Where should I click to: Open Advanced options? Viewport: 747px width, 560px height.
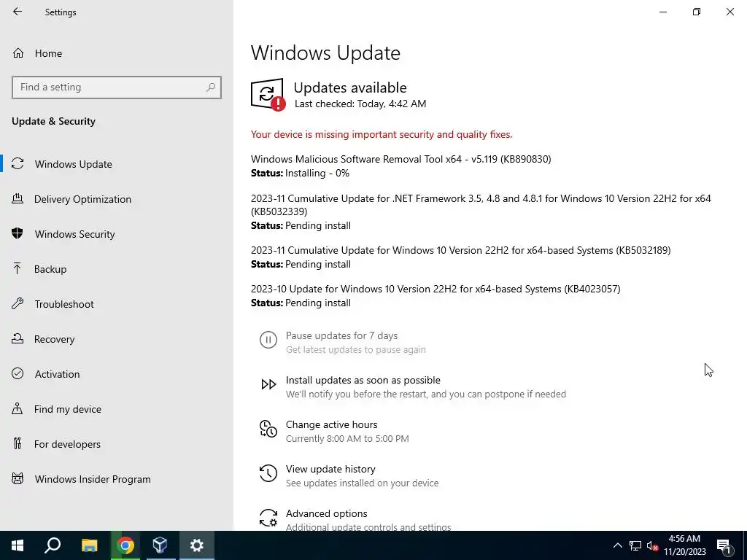326,513
